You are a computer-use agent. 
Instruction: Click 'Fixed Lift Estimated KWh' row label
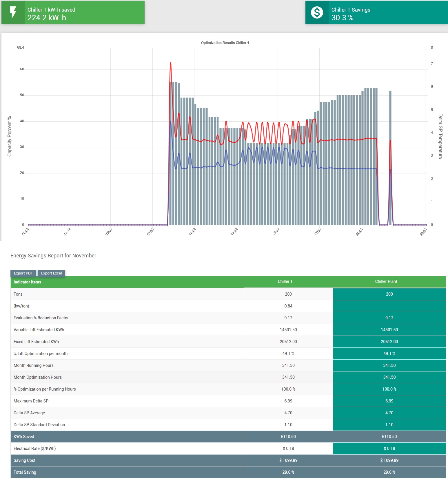click(36, 342)
